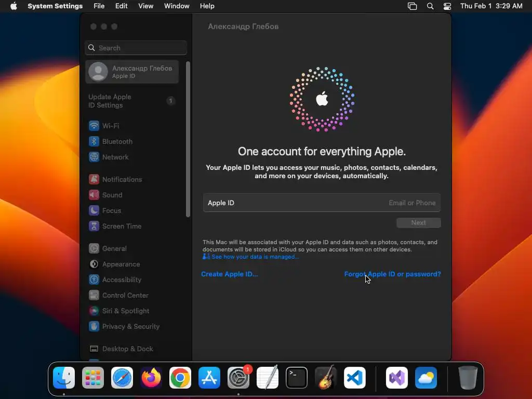Click Stage Manager windows icon in menu bar
Screen dimensions: 532x399
(412, 6)
